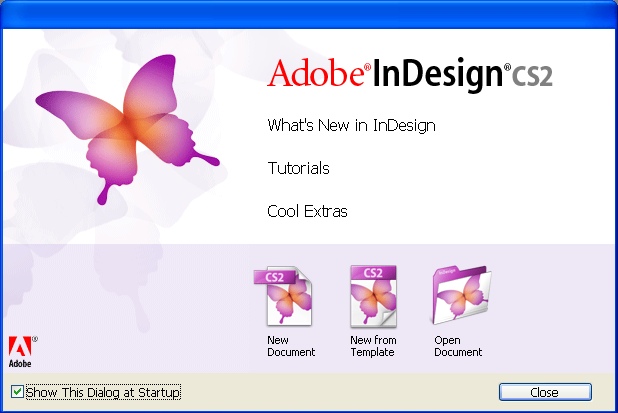The height and width of the screenshot is (413, 618).
Task: Click the blue dialog title bar
Action: click(x=309, y=14)
